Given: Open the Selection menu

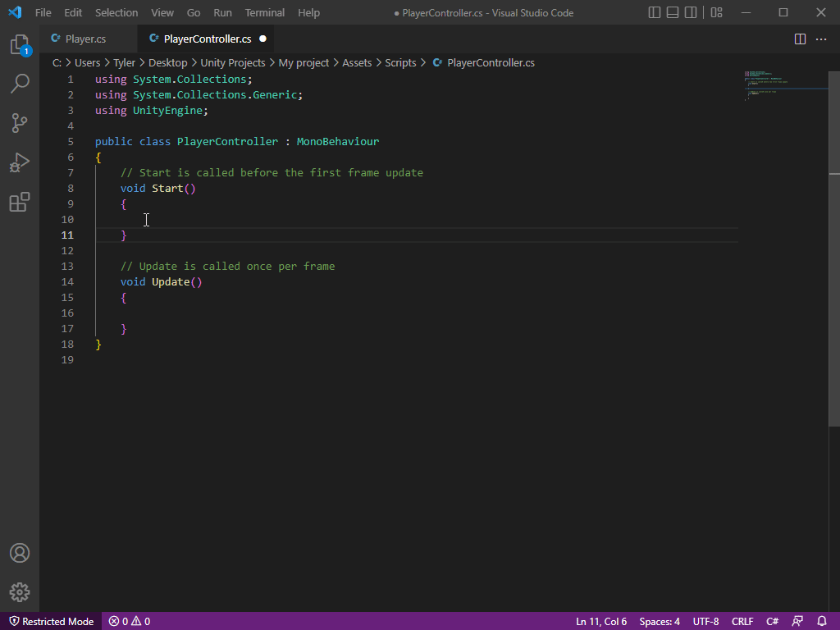Looking at the screenshot, I should pyautogui.click(x=116, y=13).
